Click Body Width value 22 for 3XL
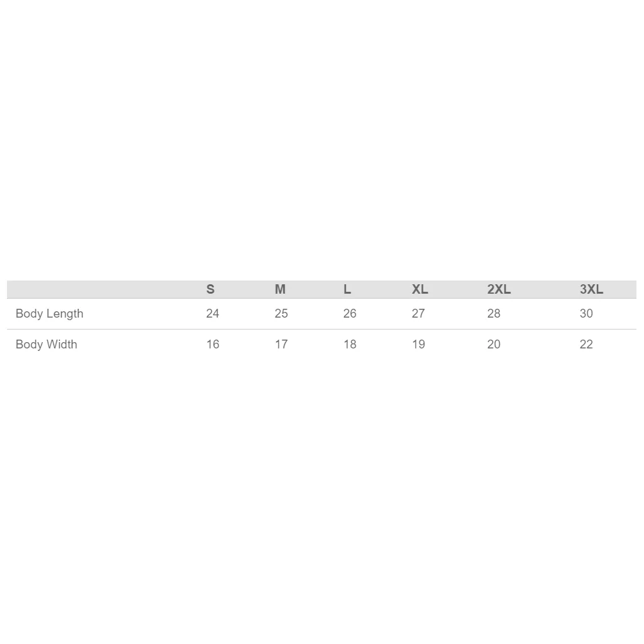 coord(586,345)
